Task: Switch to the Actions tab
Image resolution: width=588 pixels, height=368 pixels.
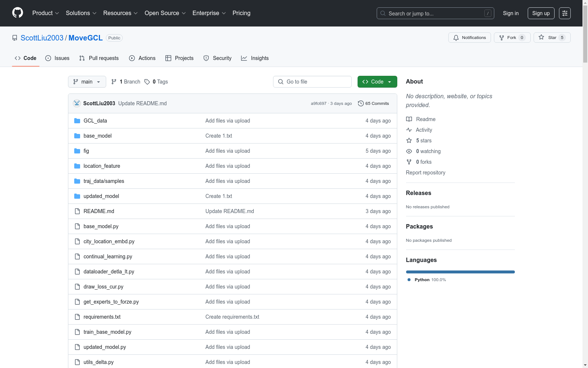Action: (142, 58)
